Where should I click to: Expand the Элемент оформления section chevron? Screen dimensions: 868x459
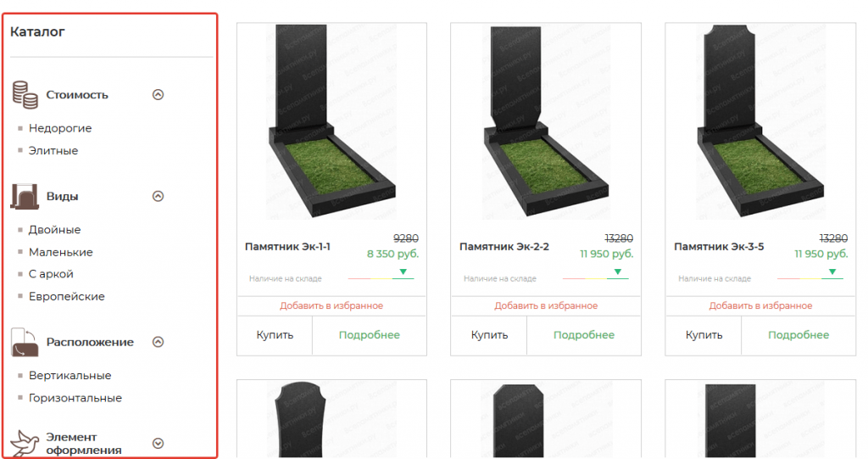click(159, 444)
